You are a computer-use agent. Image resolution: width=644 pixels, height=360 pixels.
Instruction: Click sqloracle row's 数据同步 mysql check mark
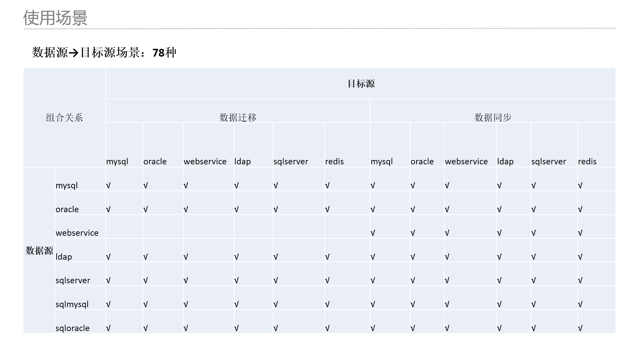tap(373, 328)
